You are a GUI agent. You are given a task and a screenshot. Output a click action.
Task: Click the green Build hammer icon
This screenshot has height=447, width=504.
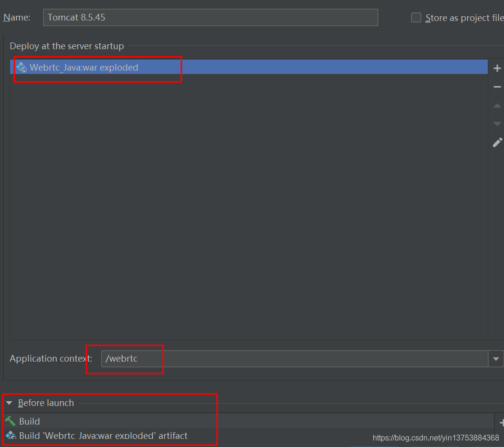(10, 421)
